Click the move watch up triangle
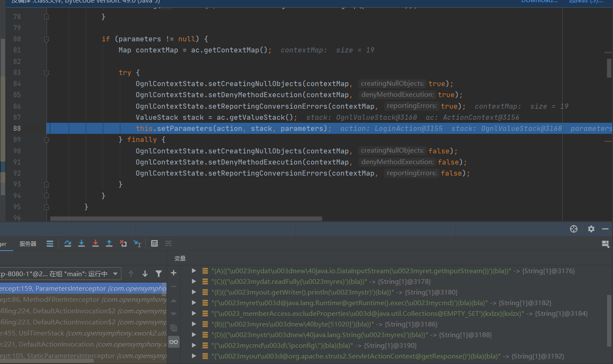 tap(174, 300)
